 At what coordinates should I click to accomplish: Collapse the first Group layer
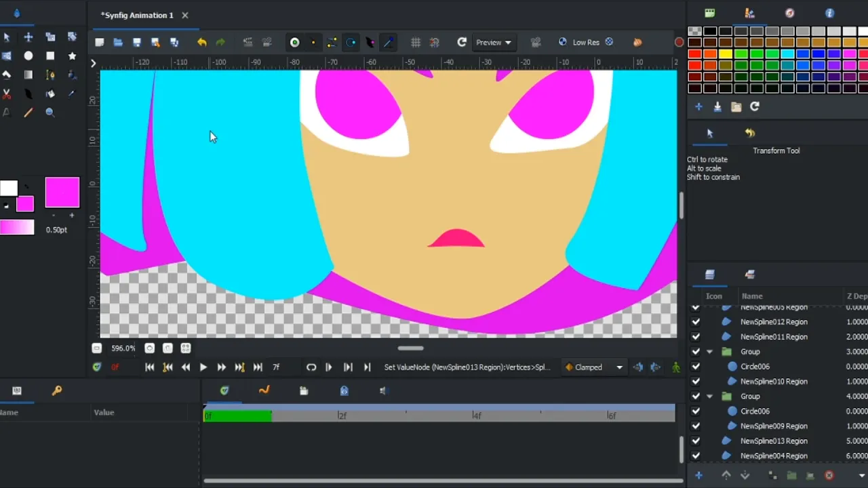pyautogui.click(x=710, y=352)
